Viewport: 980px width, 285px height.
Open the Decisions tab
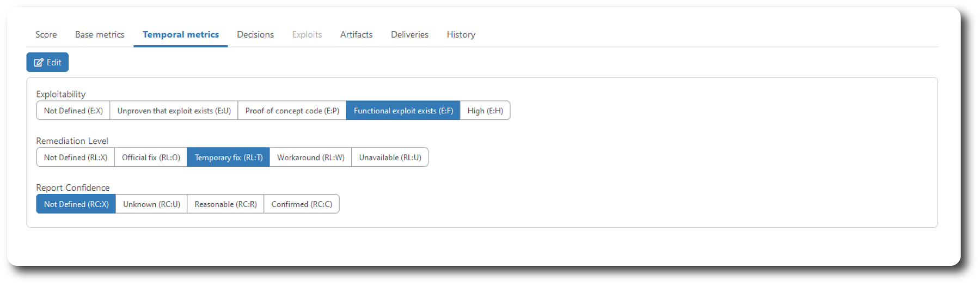point(255,34)
